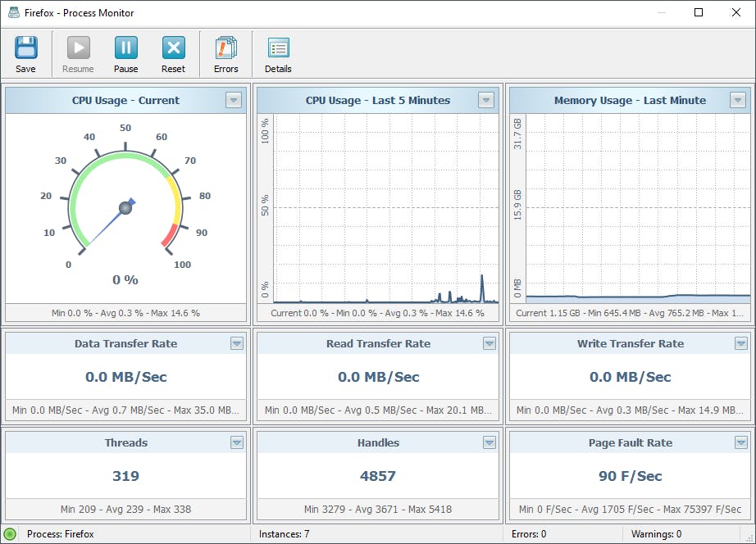
Task: Click the app icon in title bar
Action: tap(12, 13)
